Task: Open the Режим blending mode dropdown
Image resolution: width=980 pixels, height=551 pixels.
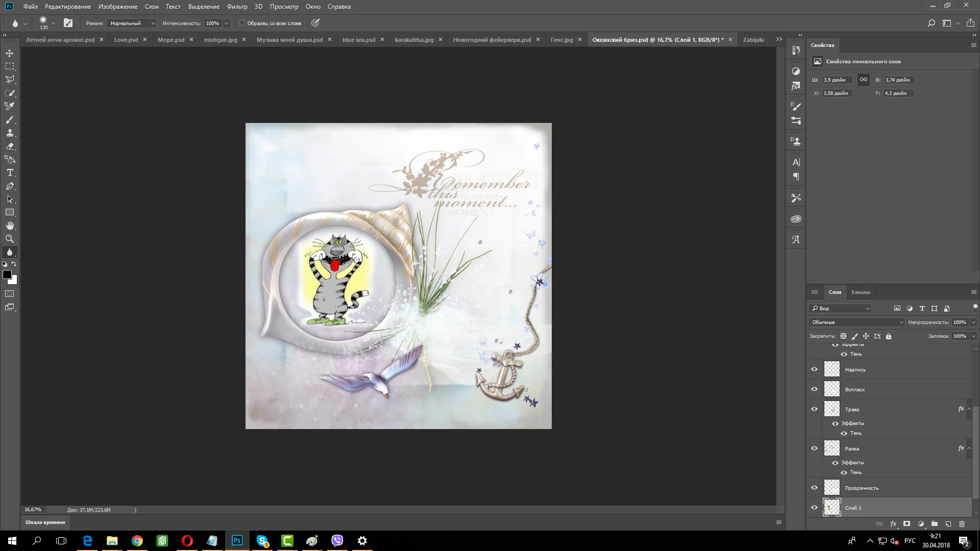Action: (132, 23)
